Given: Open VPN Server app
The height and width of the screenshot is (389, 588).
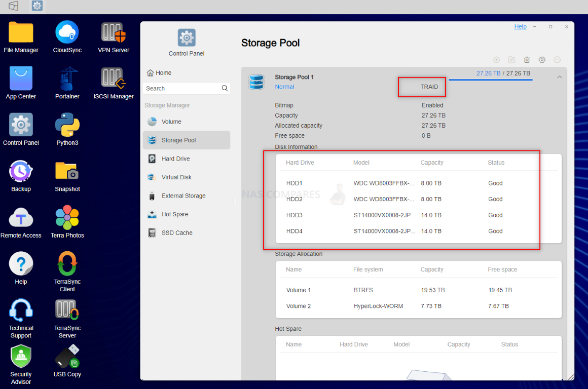Looking at the screenshot, I should pos(114,37).
